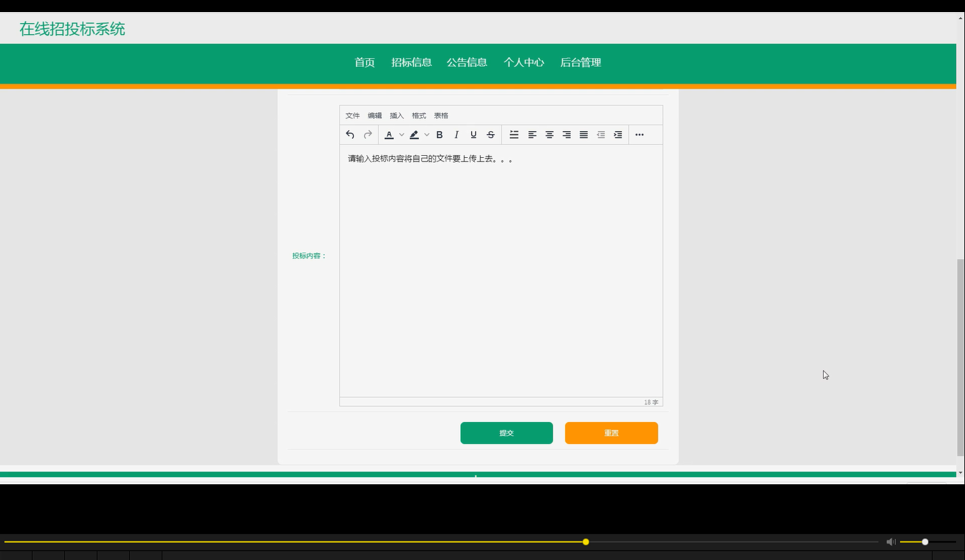Open the 编辑 editor menu
Image resolution: width=965 pixels, height=560 pixels.
point(375,116)
